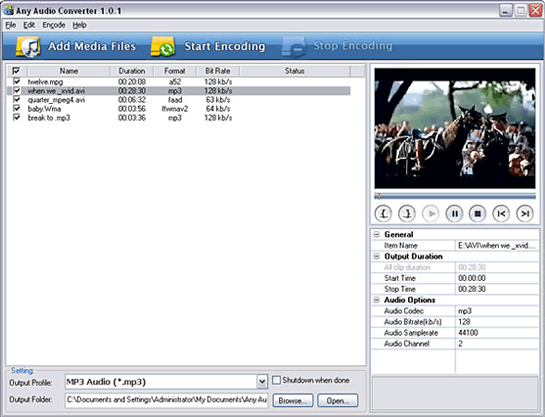Click the 63 kb/s bit rate cell

pyautogui.click(x=218, y=100)
